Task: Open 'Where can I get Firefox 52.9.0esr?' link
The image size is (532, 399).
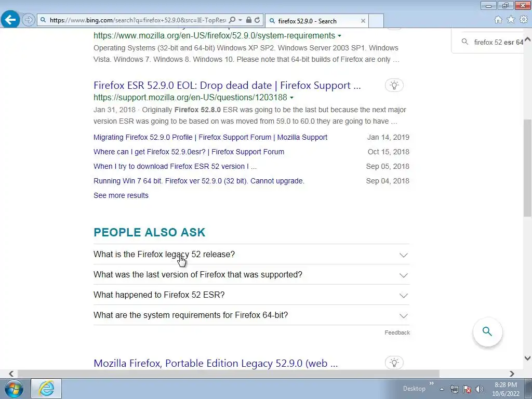Action: (x=189, y=152)
